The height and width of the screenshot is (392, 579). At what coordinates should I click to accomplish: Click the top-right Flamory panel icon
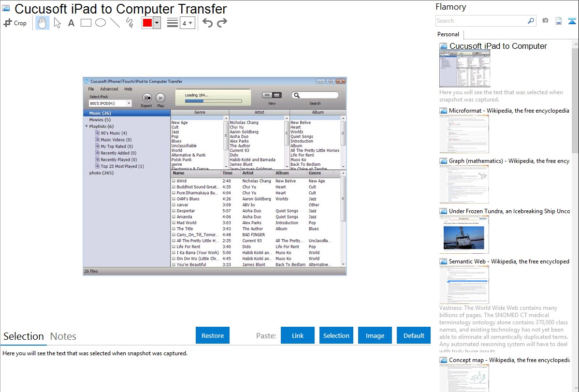(x=572, y=21)
